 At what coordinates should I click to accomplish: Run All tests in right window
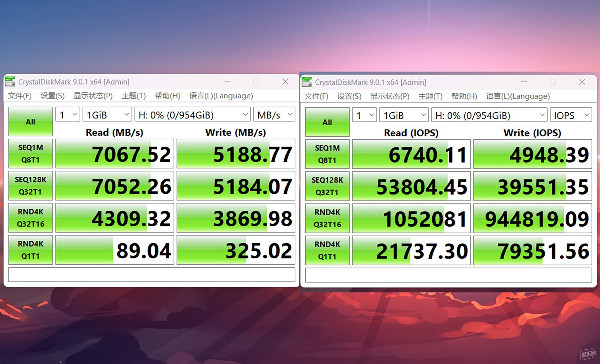pos(327,122)
